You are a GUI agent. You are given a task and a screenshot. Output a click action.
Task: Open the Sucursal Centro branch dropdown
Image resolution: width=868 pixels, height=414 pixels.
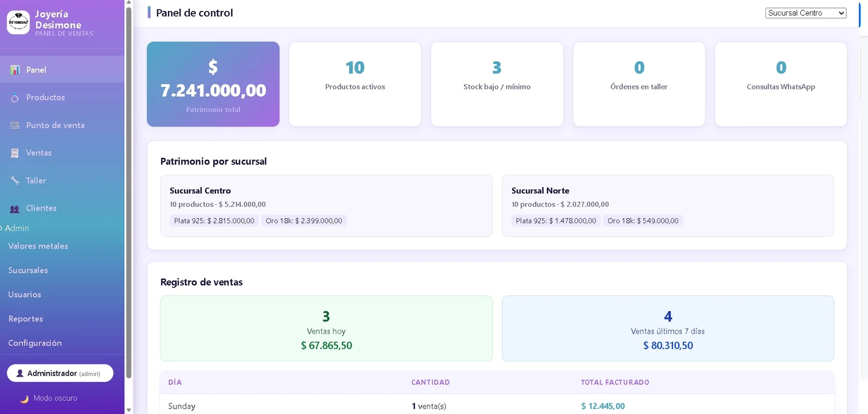806,13
